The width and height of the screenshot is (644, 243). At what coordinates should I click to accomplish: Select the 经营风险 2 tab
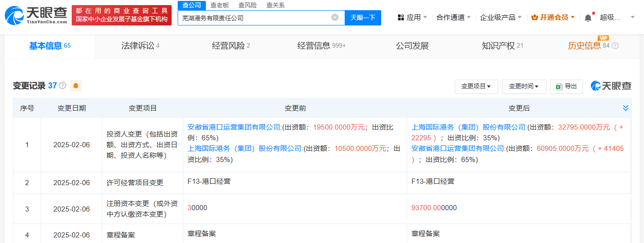(231, 46)
